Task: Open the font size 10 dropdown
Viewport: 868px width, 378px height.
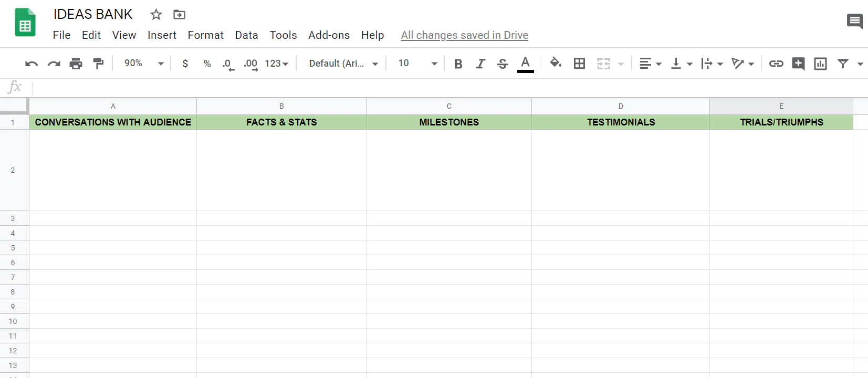Action: click(x=417, y=63)
